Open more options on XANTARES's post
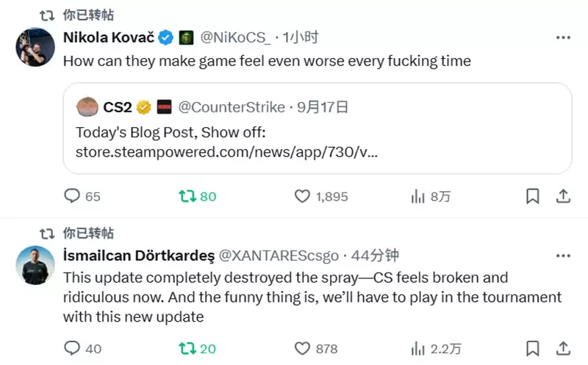The image size is (588, 365). pyautogui.click(x=563, y=256)
